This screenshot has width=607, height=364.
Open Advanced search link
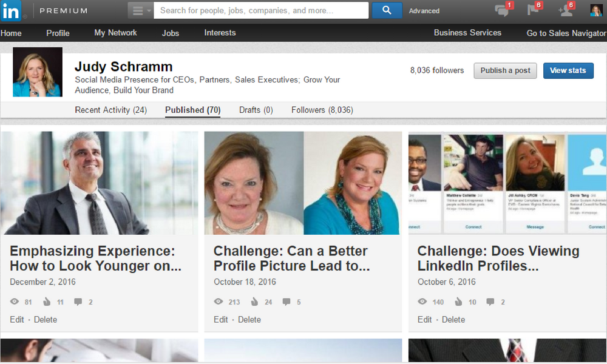pyautogui.click(x=424, y=11)
